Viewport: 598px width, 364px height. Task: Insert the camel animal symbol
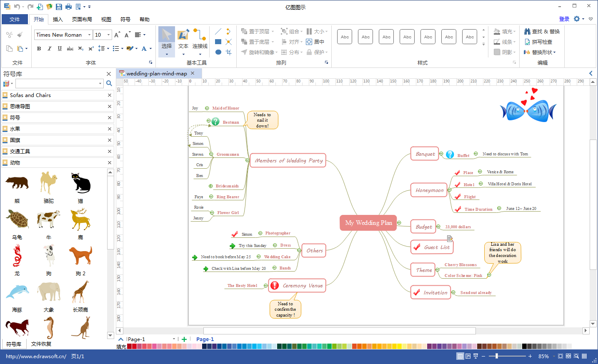pos(49,182)
